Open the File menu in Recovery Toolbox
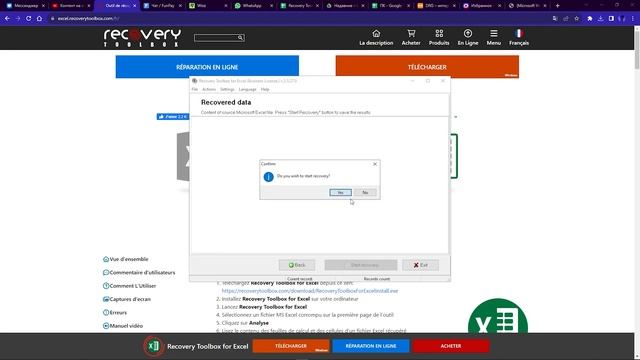Viewport: 640px width, 360px height. tap(195, 89)
